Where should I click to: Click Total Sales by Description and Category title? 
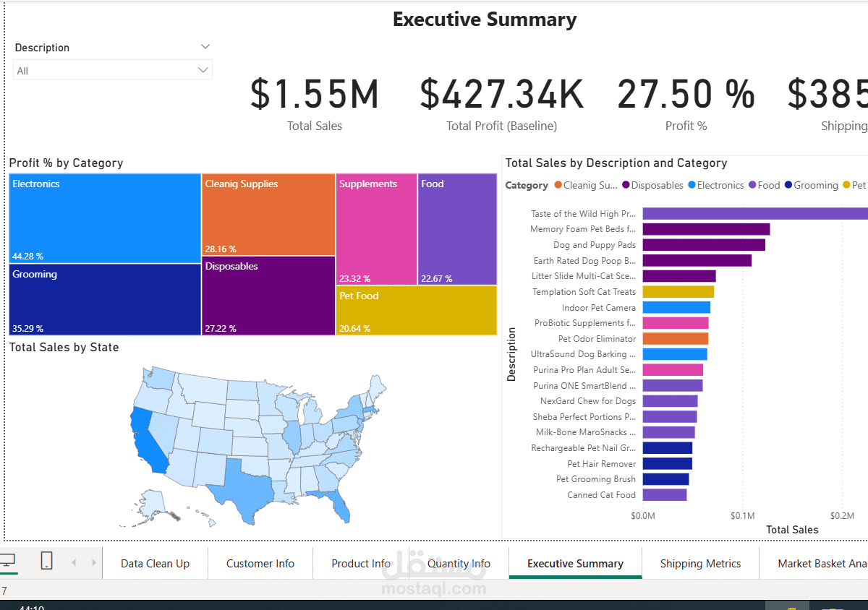(616, 163)
